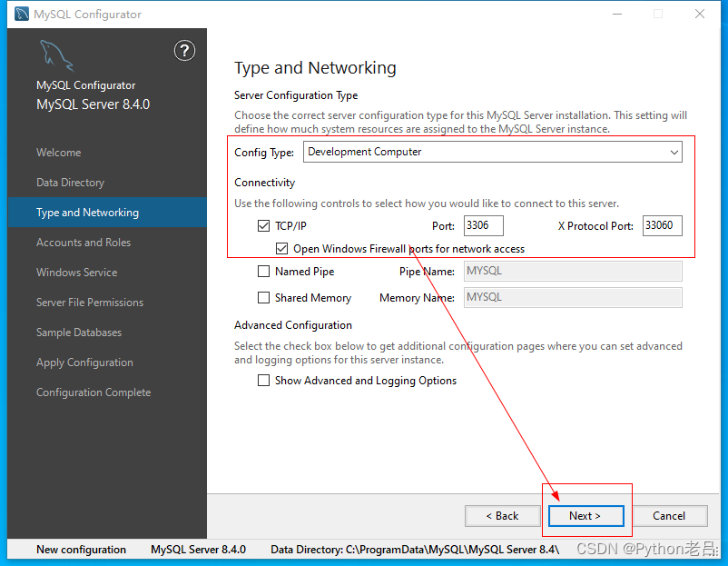Toggle the TCP/IP checkbox

(263, 226)
